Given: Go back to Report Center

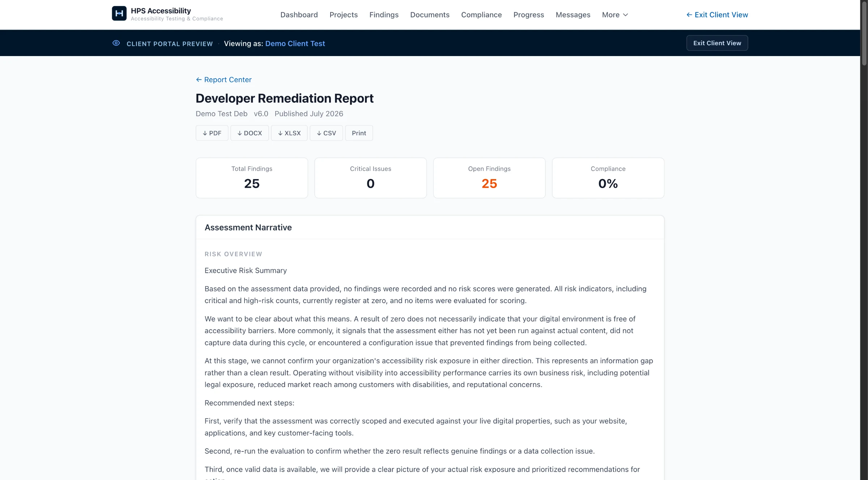Looking at the screenshot, I should tap(224, 80).
